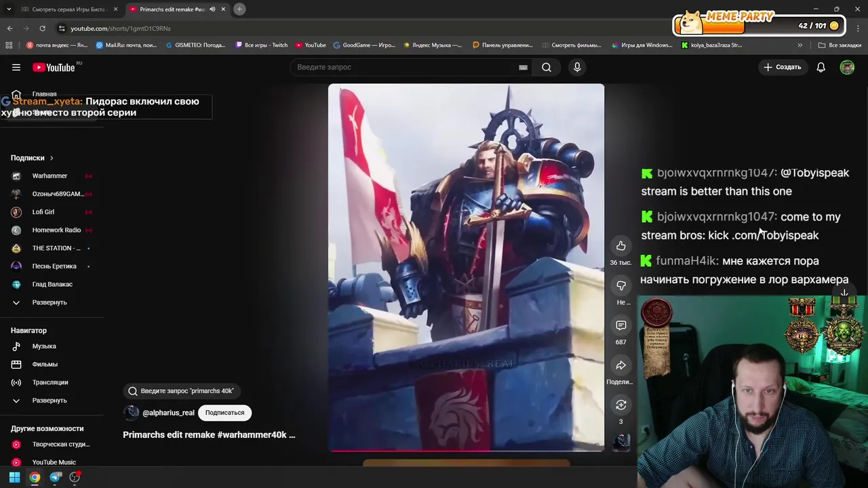Viewport: 868px width, 488px height.
Task: Mute the Primarchs edit remake tab audio
Action: tap(212, 9)
